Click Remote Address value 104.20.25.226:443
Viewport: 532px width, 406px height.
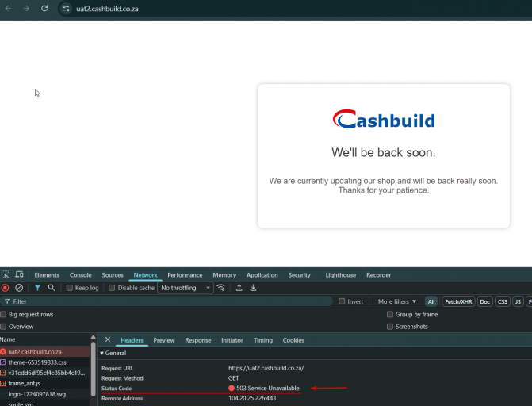tap(252, 398)
